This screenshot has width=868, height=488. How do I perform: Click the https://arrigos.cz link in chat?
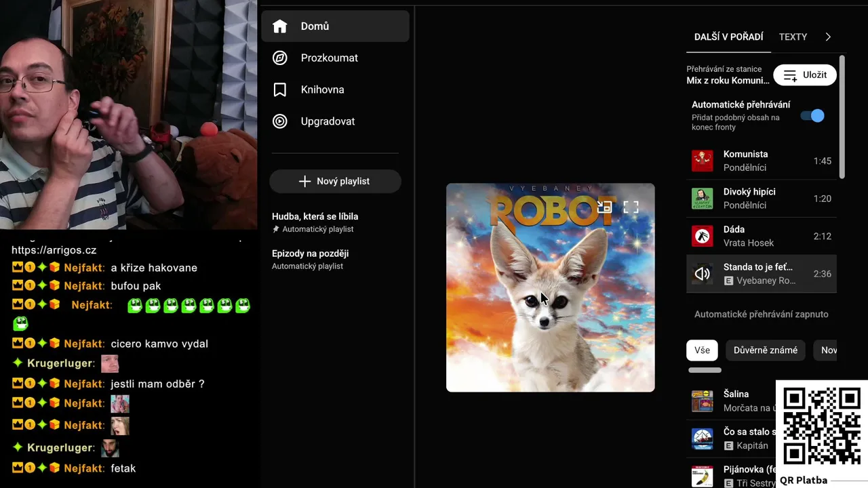click(54, 251)
